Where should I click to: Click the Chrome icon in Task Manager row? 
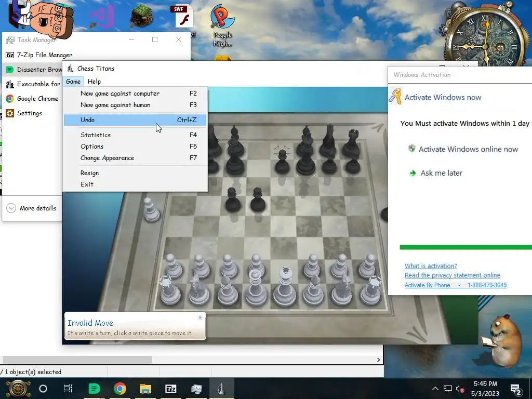click(x=10, y=99)
